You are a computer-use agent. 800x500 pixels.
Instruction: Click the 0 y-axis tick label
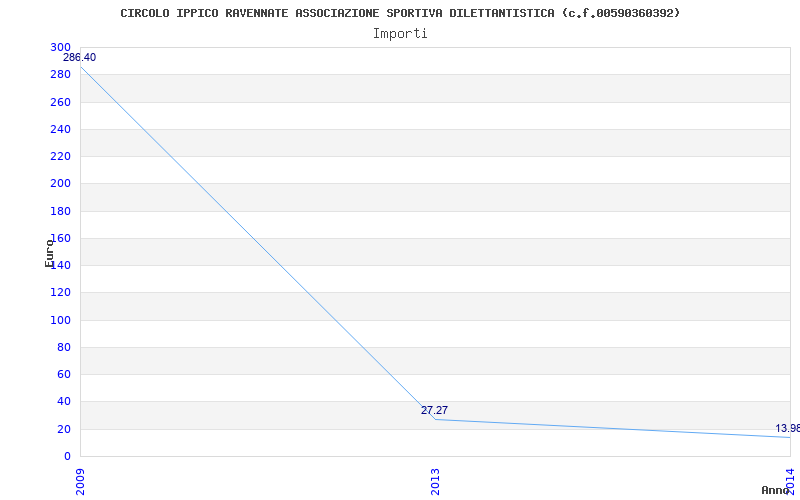click(x=67, y=456)
